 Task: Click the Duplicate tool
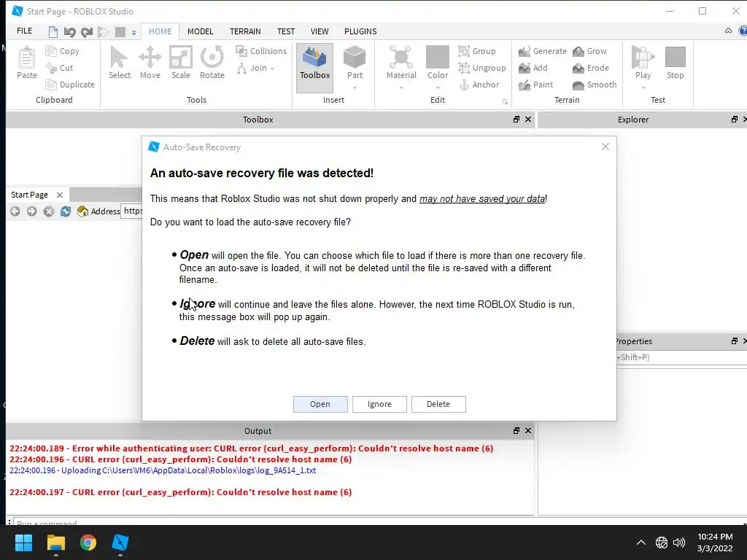pyautogui.click(x=70, y=85)
